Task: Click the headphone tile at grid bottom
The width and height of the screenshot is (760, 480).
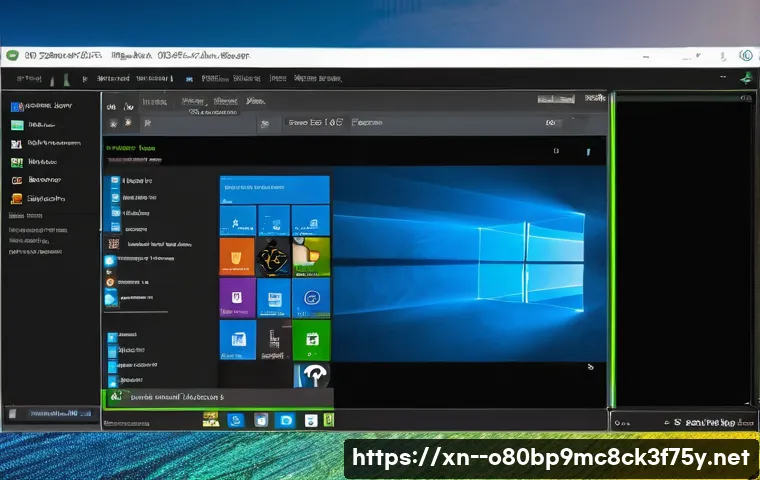Action: pyautogui.click(x=311, y=374)
